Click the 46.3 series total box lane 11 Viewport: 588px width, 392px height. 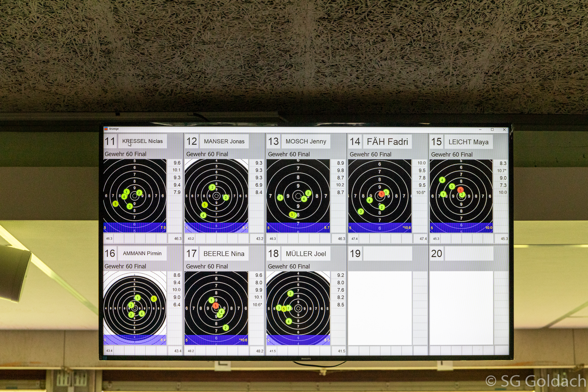(x=109, y=238)
